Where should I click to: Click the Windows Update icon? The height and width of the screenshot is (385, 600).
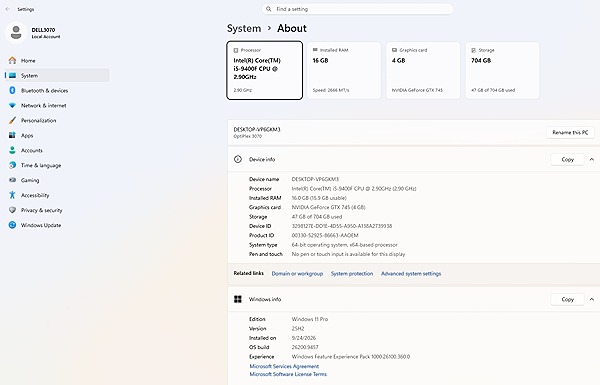point(12,225)
